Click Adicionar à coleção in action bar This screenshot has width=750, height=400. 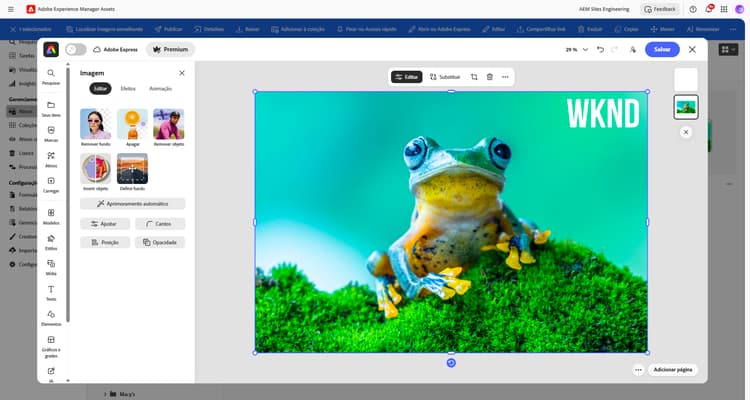pos(298,29)
